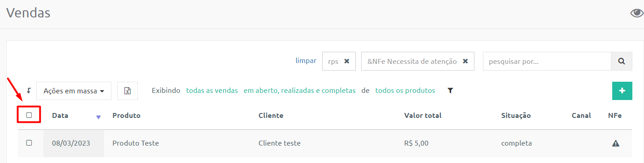Screen dimensions: 644x163
Task: Open the 08/03/2023 date cell
Action: tap(73, 143)
